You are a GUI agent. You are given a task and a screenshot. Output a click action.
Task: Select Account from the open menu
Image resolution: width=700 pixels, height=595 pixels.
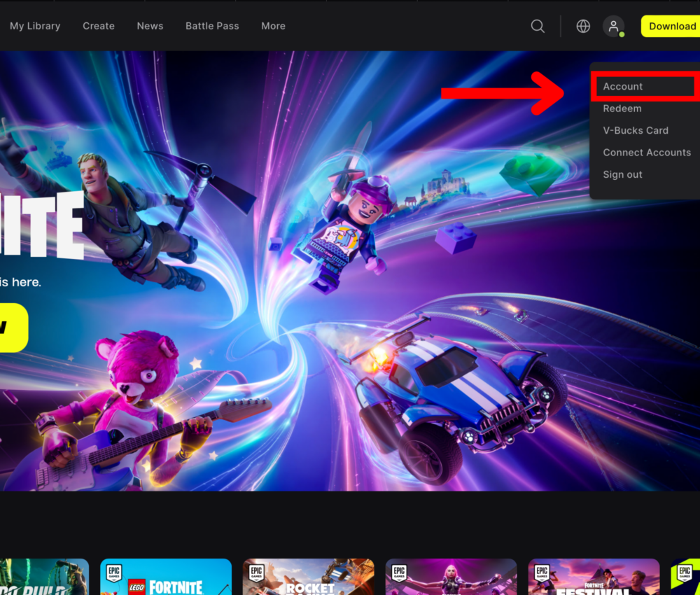coord(623,86)
